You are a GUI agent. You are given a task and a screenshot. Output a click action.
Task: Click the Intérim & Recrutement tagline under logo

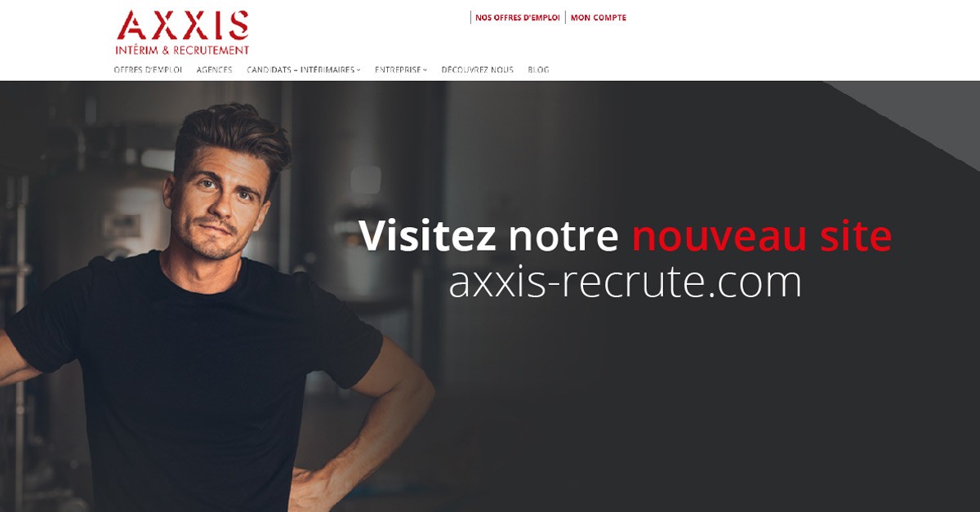[x=182, y=50]
